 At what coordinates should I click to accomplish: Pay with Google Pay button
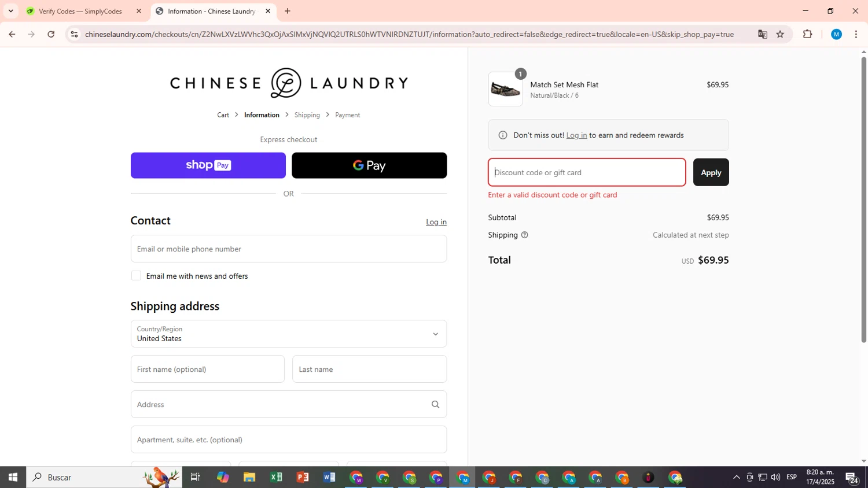369,165
